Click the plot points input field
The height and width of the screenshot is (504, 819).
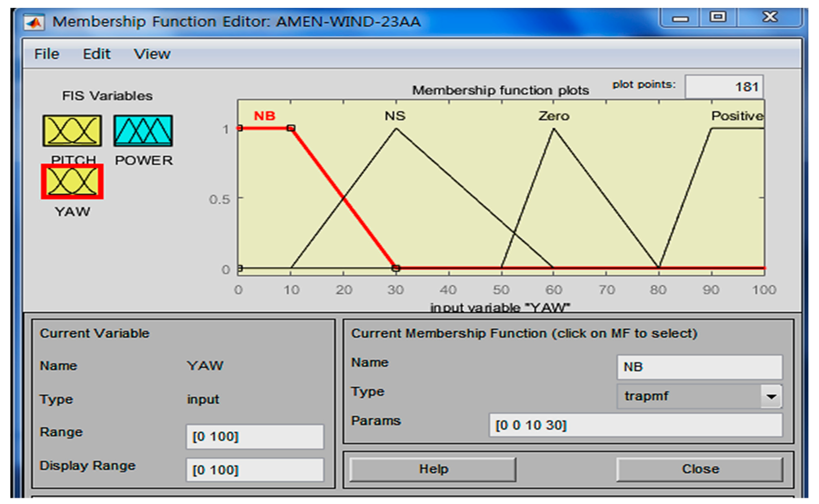[x=724, y=87]
